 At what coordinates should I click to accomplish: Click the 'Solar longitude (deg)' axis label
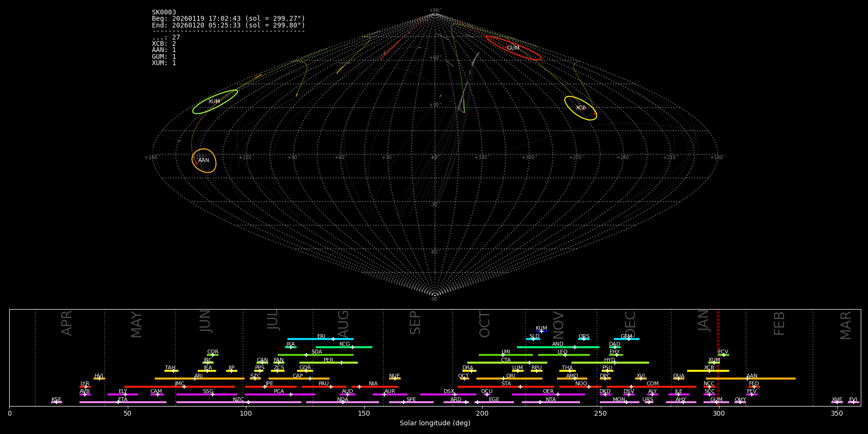(435, 423)
